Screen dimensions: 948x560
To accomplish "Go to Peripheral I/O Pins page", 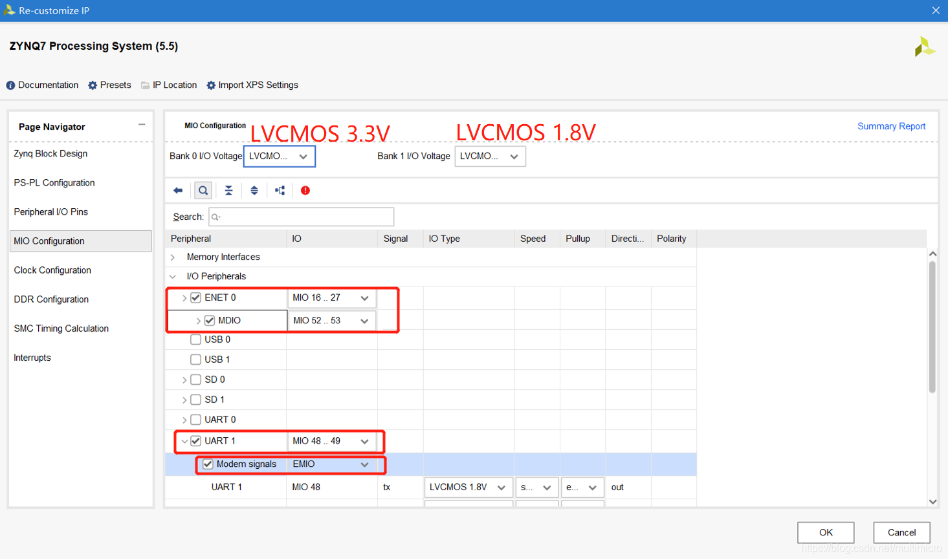I will tap(50, 212).
